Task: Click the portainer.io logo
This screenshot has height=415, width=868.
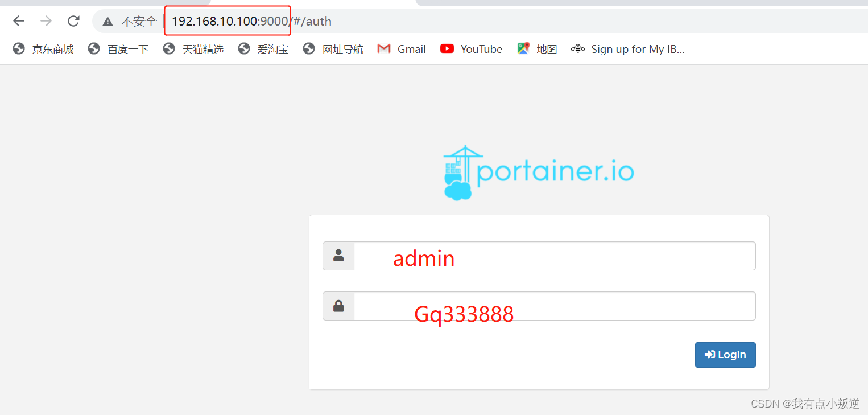Action: tap(538, 172)
